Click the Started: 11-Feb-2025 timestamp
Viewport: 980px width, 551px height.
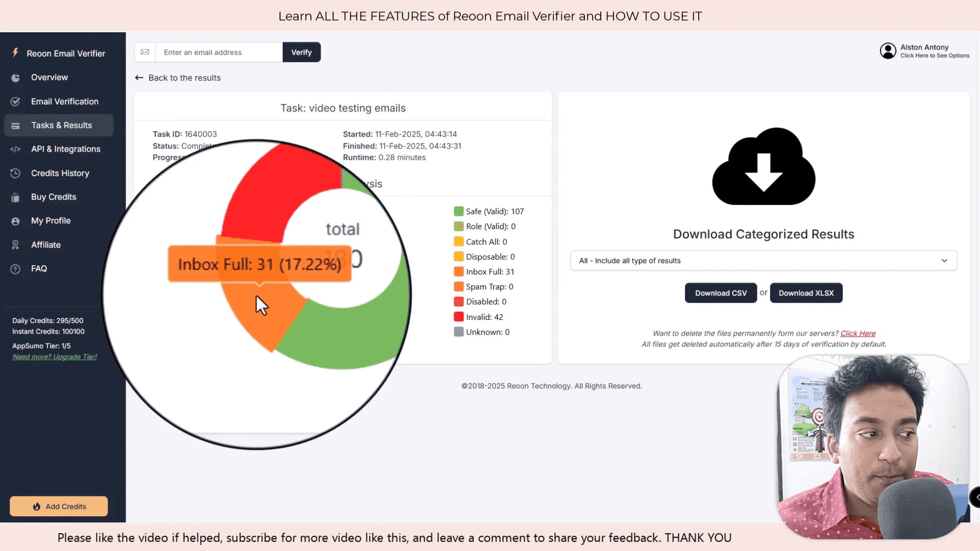(400, 134)
